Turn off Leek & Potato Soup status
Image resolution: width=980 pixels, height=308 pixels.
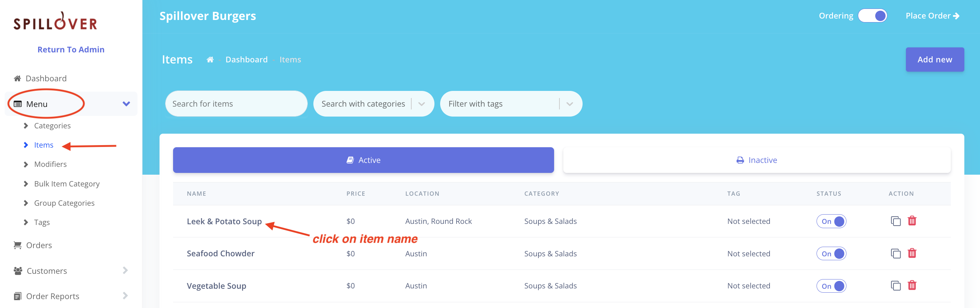pyautogui.click(x=831, y=221)
